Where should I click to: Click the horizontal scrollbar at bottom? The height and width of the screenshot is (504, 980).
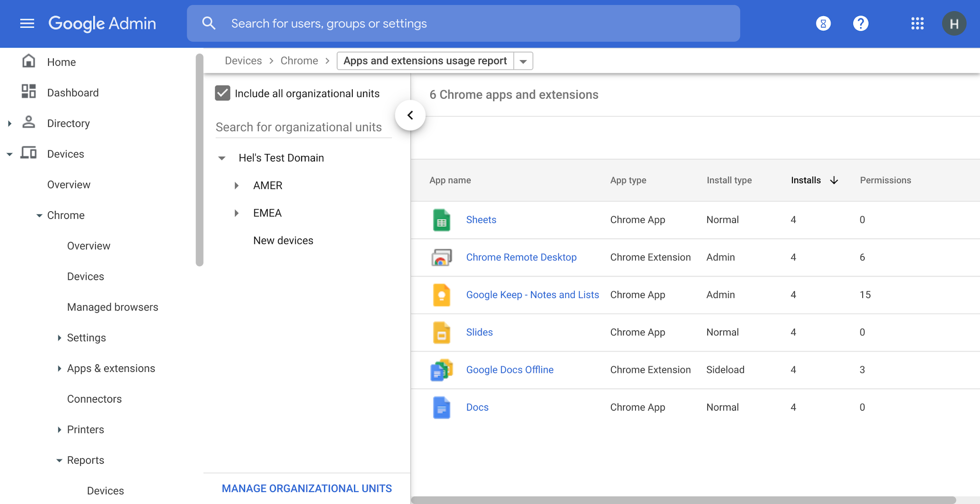pos(683,500)
